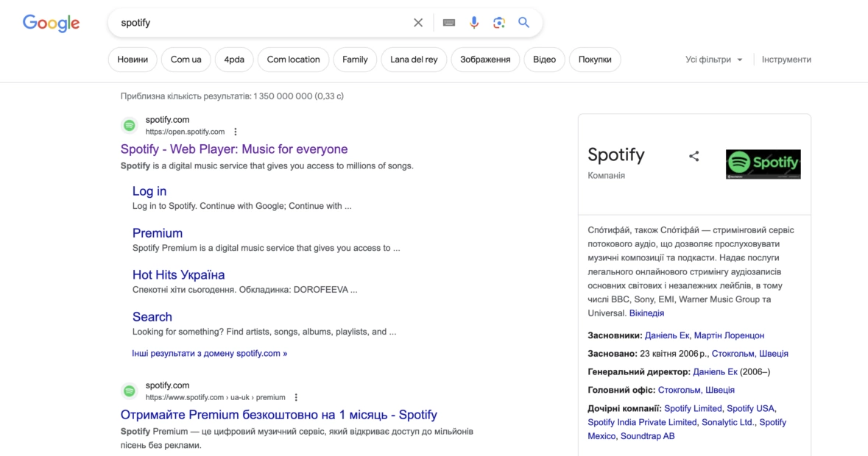Switch to Зображення results
The width and height of the screenshot is (868, 456).
pyautogui.click(x=485, y=60)
